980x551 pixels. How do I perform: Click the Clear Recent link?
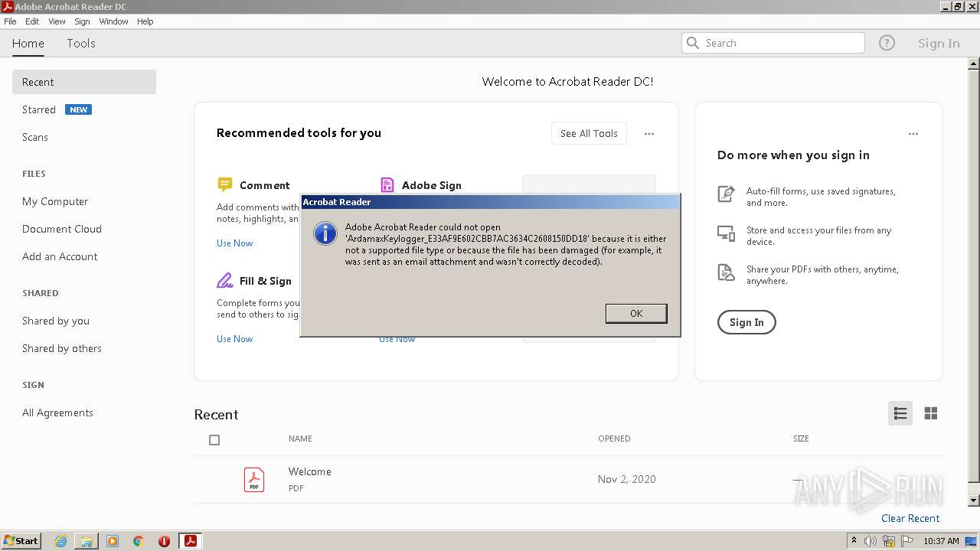910,518
